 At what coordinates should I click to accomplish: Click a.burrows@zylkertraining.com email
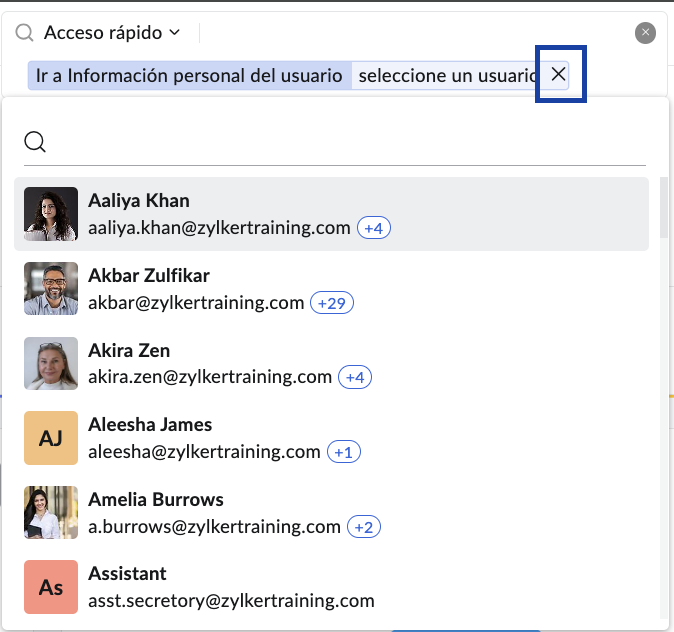pyautogui.click(x=214, y=527)
